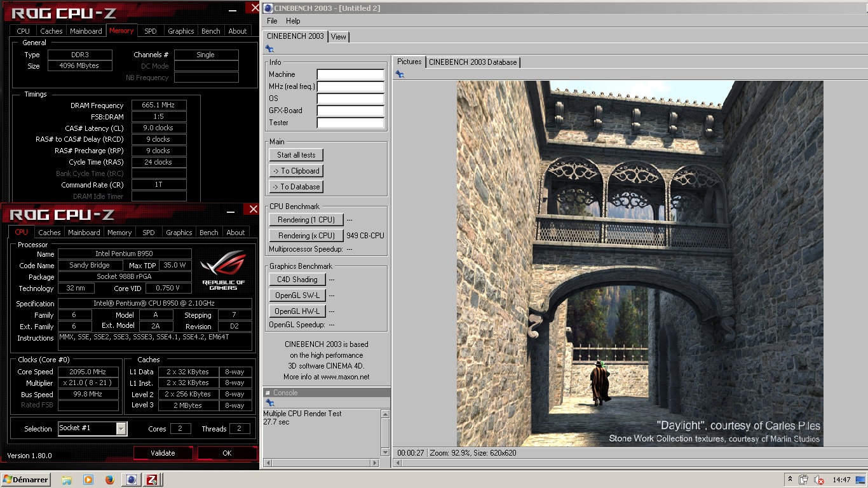Start the C4D Shading test
The height and width of the screenshot is (488, 868).
[x=297, y=280]
